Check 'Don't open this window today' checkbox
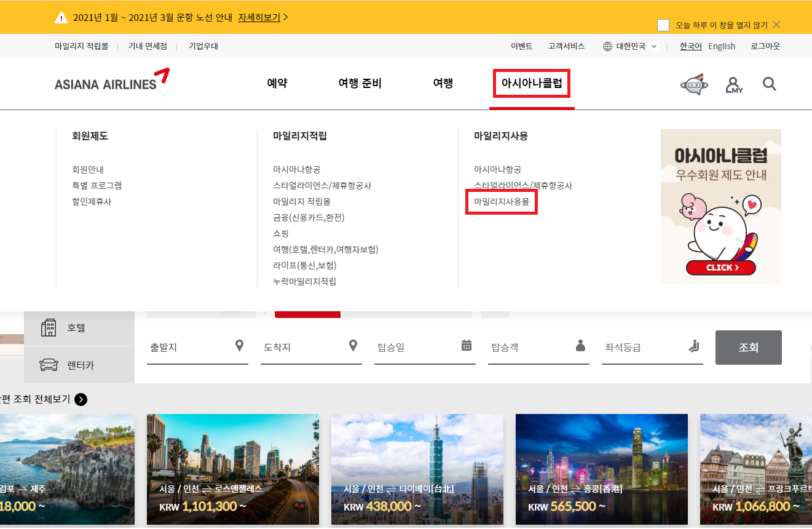The image size is (812, 529). (663, 25)
